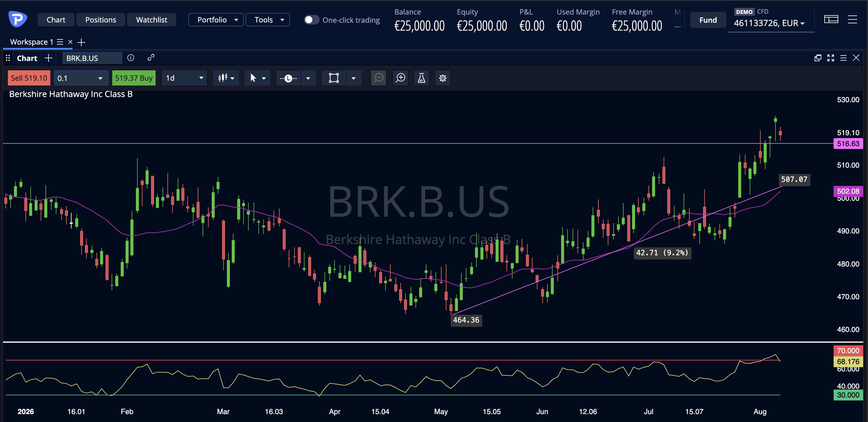
Task: Show instrument info icon
Action: (131, 58)
